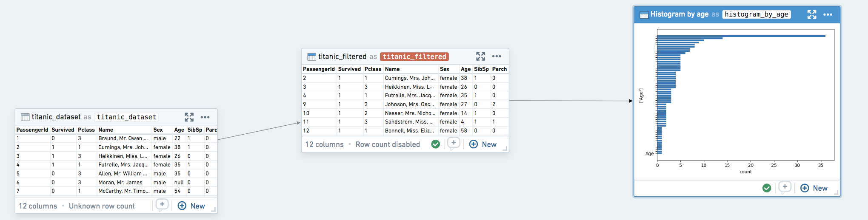This screenshot has height=220, width=868.
Task: Click the titanic_dataset table icon
Action: coord(25,117)
